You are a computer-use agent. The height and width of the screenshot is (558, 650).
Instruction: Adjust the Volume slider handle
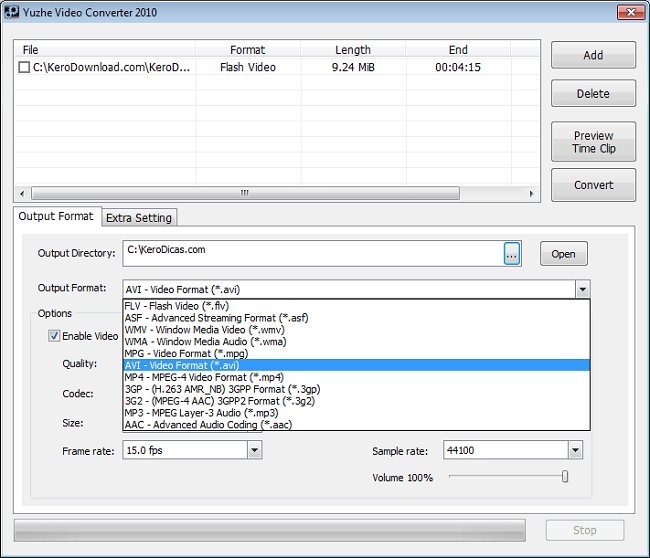click(565, 477)
